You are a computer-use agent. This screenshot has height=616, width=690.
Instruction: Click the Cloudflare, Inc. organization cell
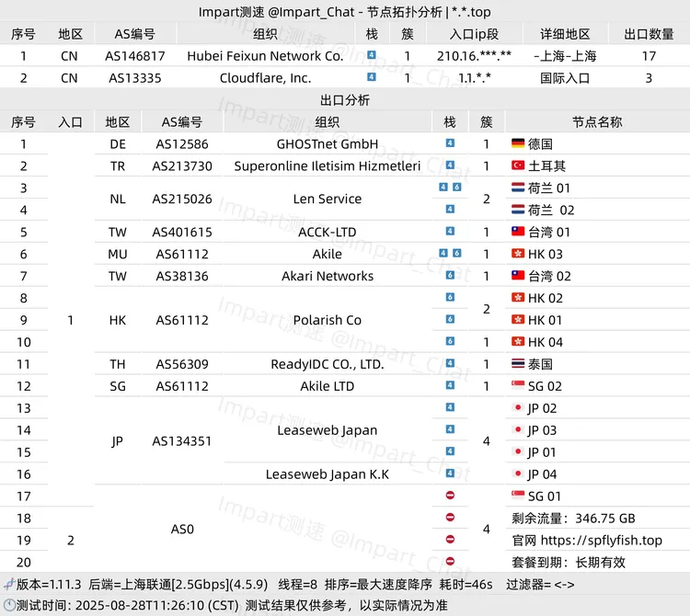click(265, 78)
